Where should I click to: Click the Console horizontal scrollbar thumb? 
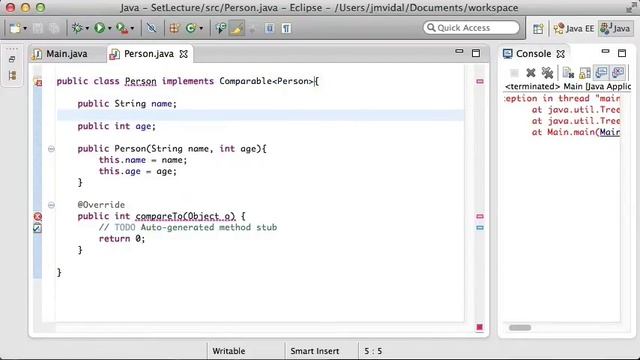[x=520, y=327]
